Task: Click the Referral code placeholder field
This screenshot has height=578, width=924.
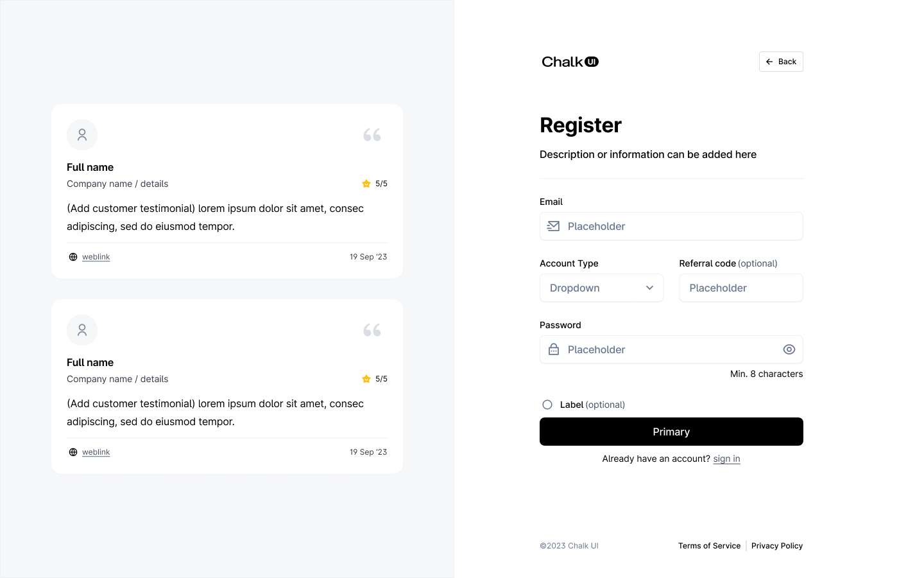Action: click(741, 288)
